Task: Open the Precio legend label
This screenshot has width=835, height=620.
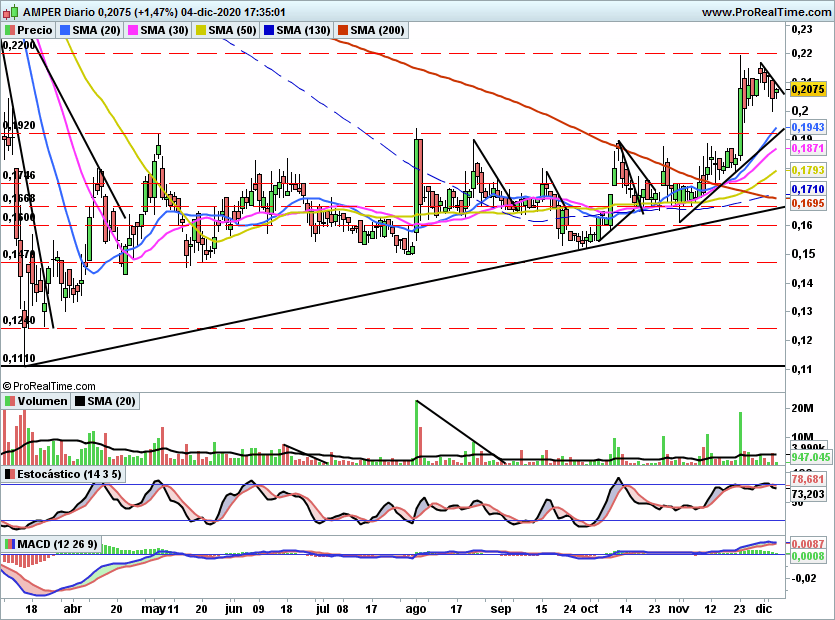Action: coord(35,30)
